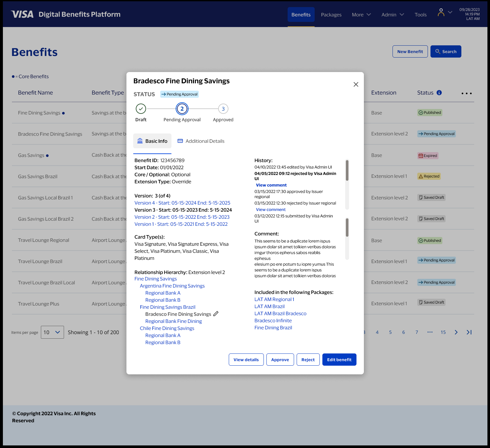Click the Version 4 link
The image size is (490, 448).
pyautogui.click(x=182, y=203)
